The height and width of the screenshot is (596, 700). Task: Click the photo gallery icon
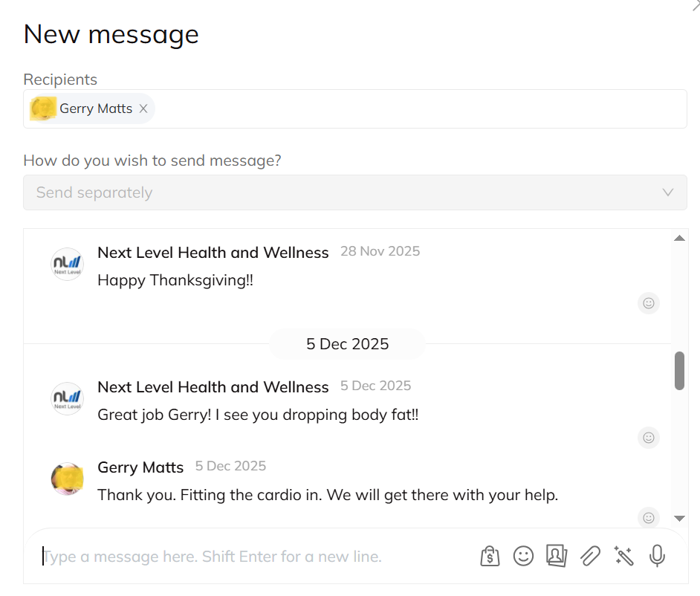tap(557, 556)
